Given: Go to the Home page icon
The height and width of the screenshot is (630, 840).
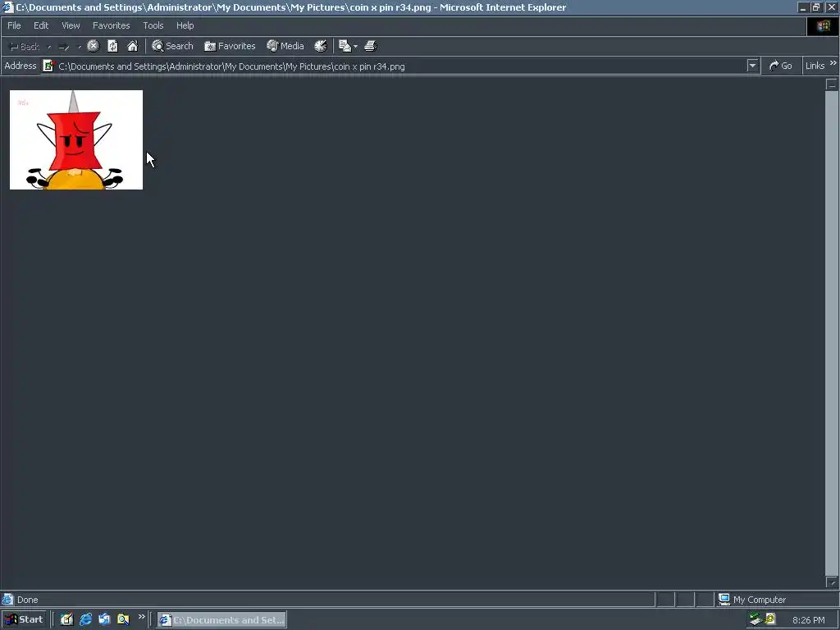Looking at the screenshot, I should click(132, 46).
